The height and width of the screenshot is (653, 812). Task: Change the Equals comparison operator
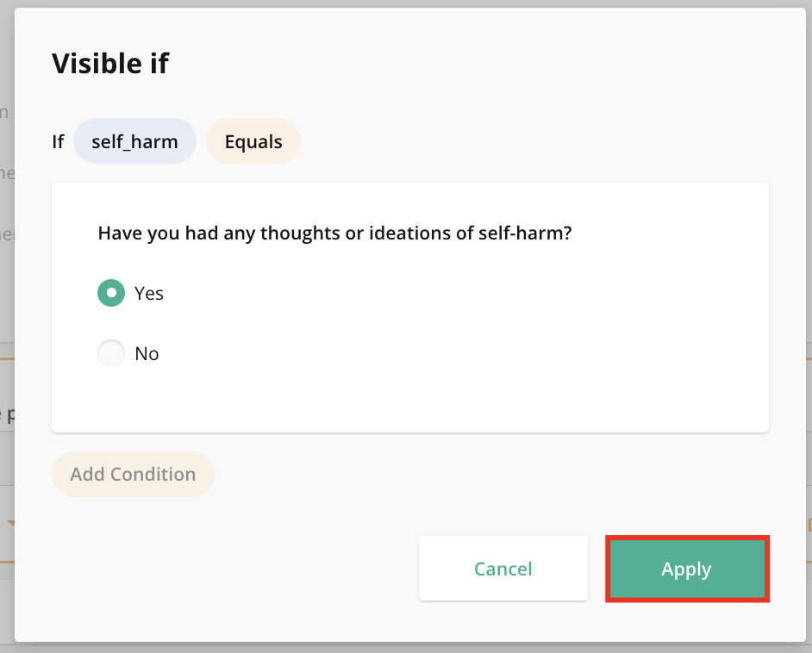tap(253, 140)
